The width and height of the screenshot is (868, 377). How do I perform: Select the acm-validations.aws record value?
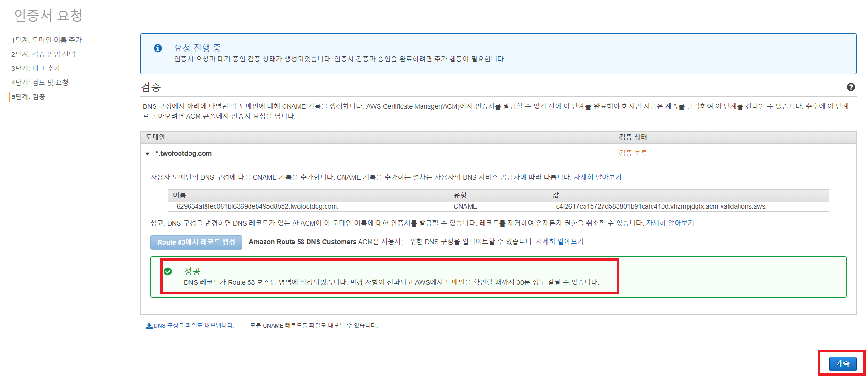(x=660, y=207)
